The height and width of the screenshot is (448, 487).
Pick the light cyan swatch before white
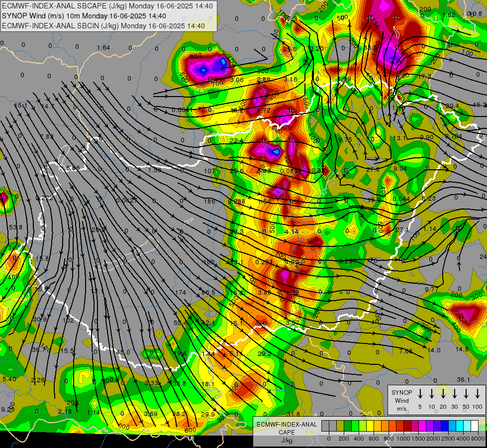tap(467, 426)
